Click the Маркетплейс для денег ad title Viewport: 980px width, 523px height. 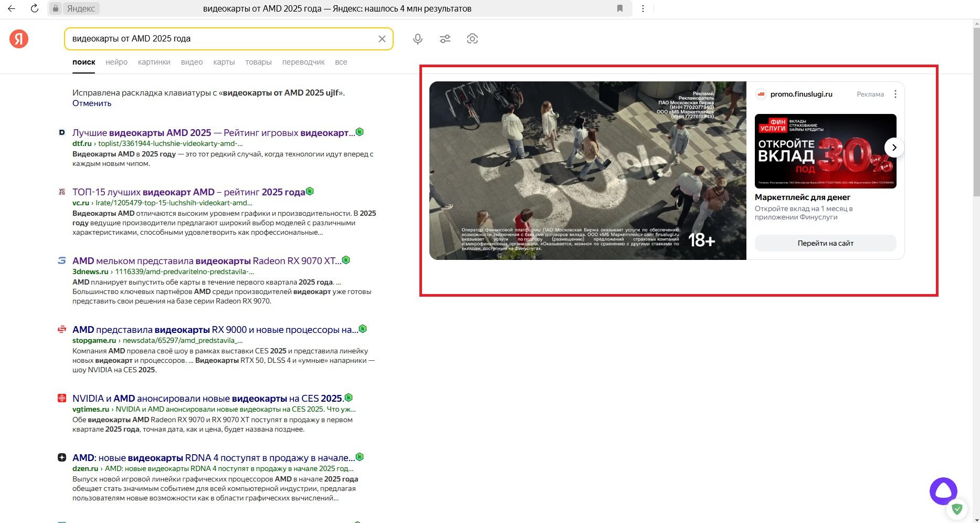(x=803, y=197)
